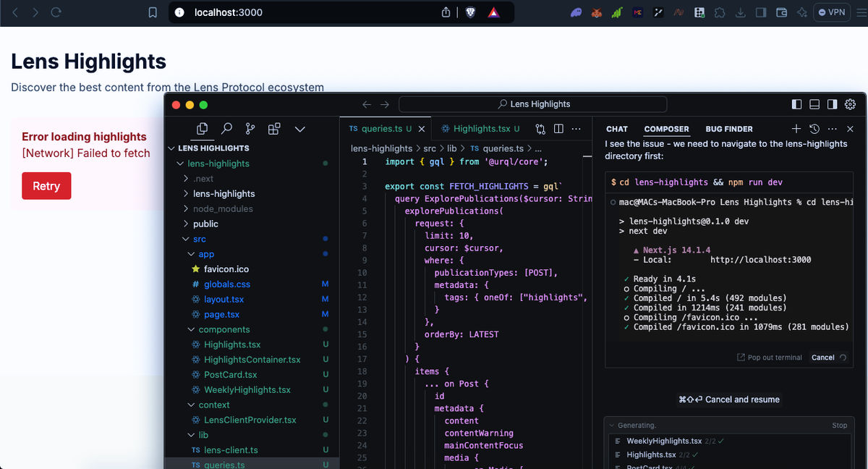868x469 pixels.
Task: Collapse the Generating files section chevron
Action: pyautogui.click(x=612, y=426)
